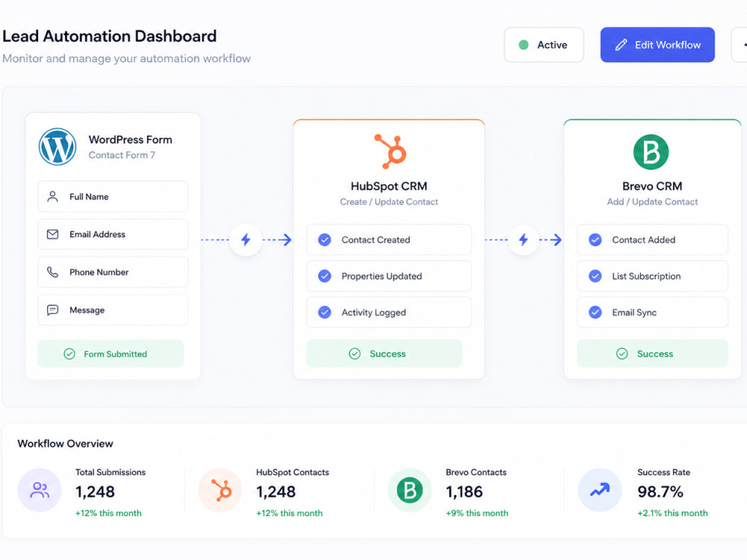Click checkmark icon in Brevo Success badge

tap(622, 353)
